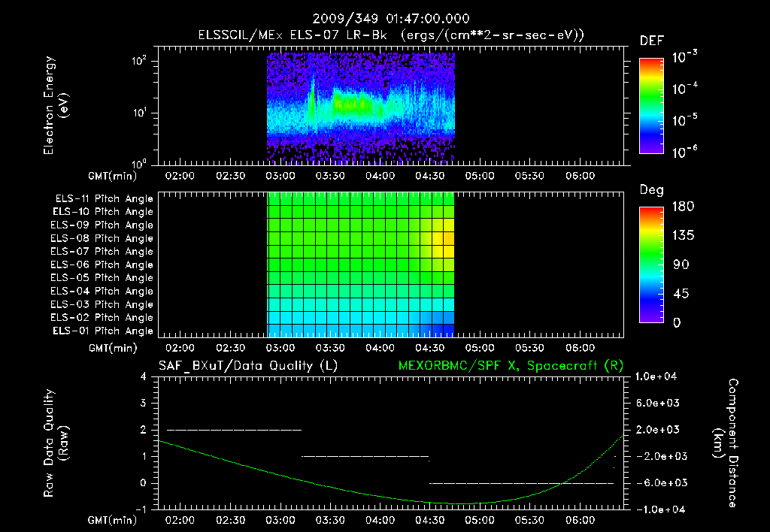
Task: Click the -1 tick on Raw Data Quality axis
Action: pos(141,509)
